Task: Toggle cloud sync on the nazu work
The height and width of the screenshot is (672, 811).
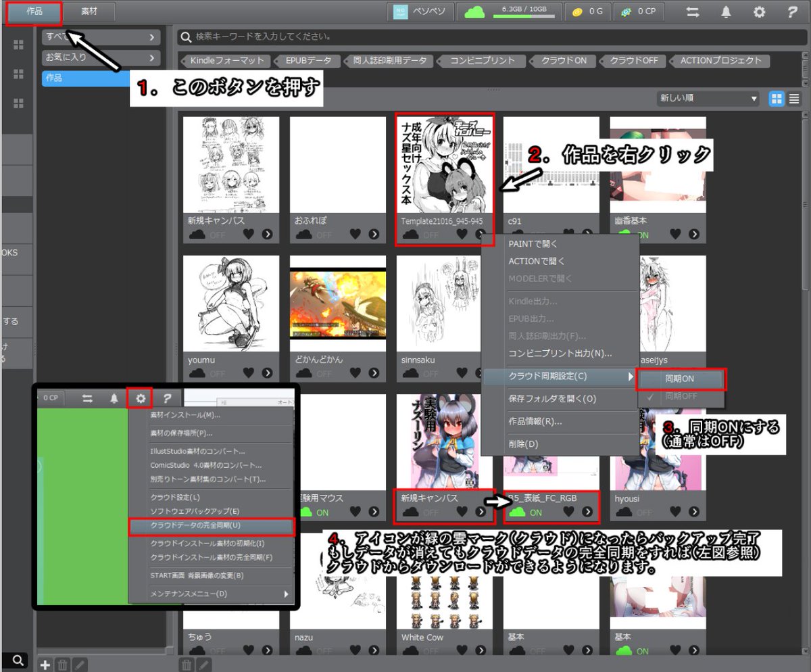Action: click(313, 651)
